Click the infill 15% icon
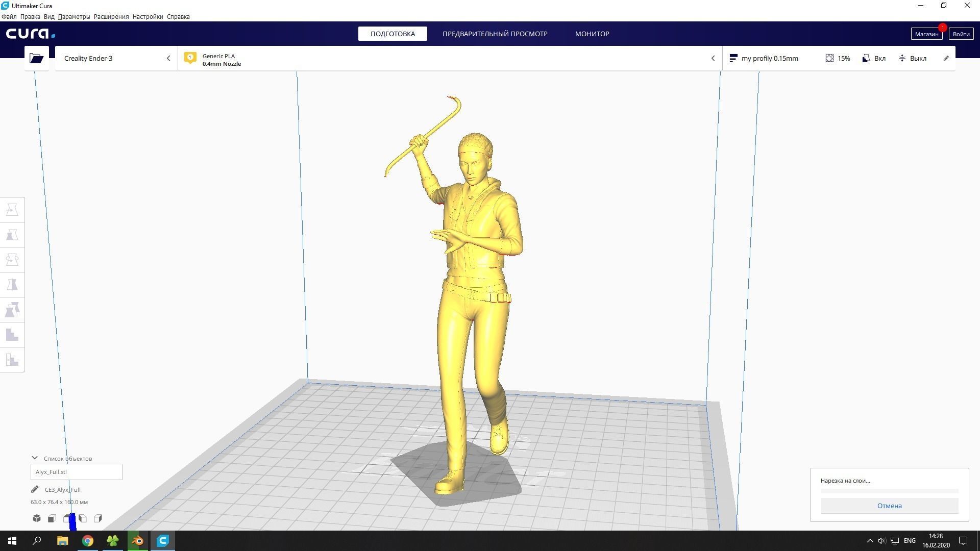Image resolution: width=980 pixels, height=551 pixels. (x=829, y=58)
